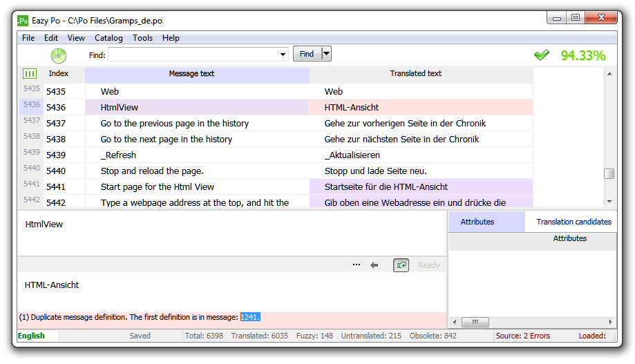Click the highlighted 1241 message link
This screenshot has width=635, height=364.
[250, 317]
